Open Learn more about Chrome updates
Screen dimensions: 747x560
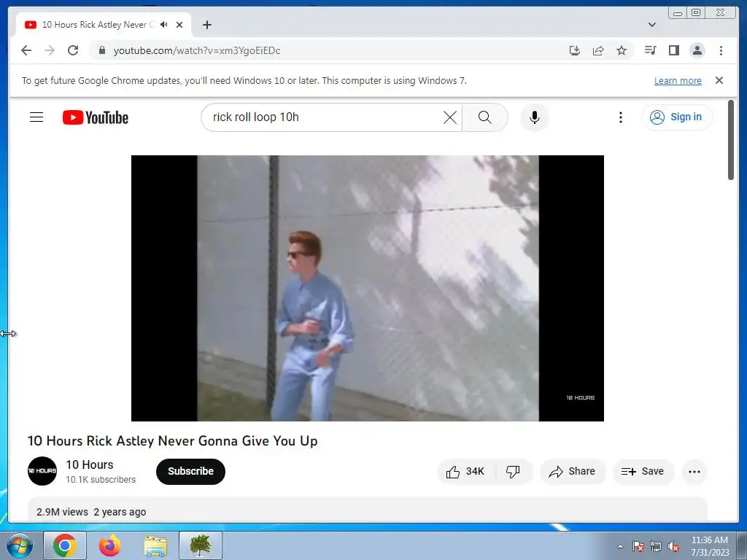pos(678,80)
